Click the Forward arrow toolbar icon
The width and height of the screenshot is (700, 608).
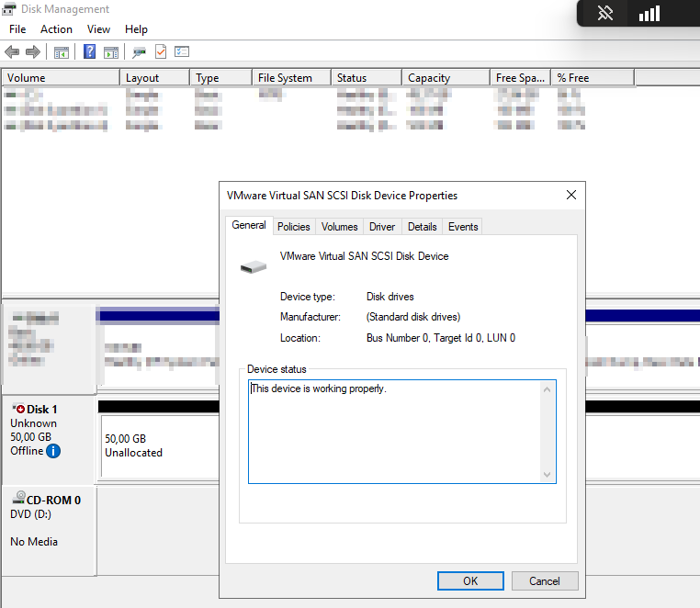pyautogui.click(x=33, y=51)
